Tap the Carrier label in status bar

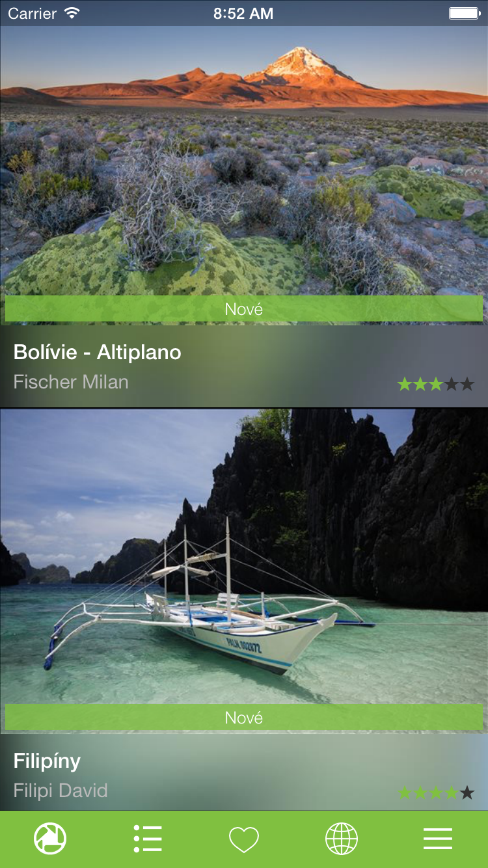coord(32,13)
